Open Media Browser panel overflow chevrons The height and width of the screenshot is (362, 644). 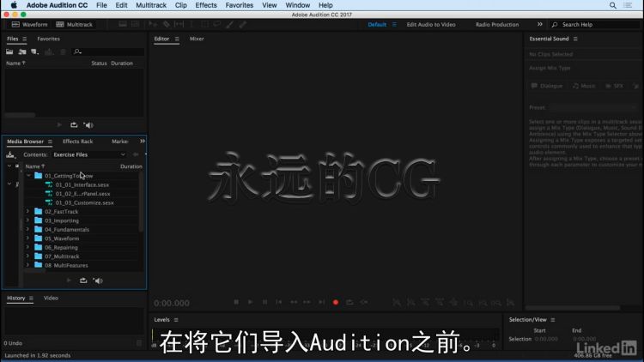point(142,142)
